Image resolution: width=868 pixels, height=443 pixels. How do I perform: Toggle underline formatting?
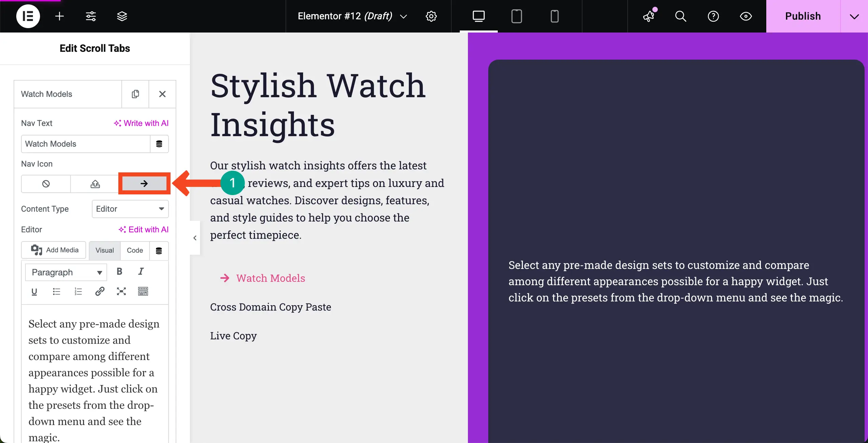34,291
